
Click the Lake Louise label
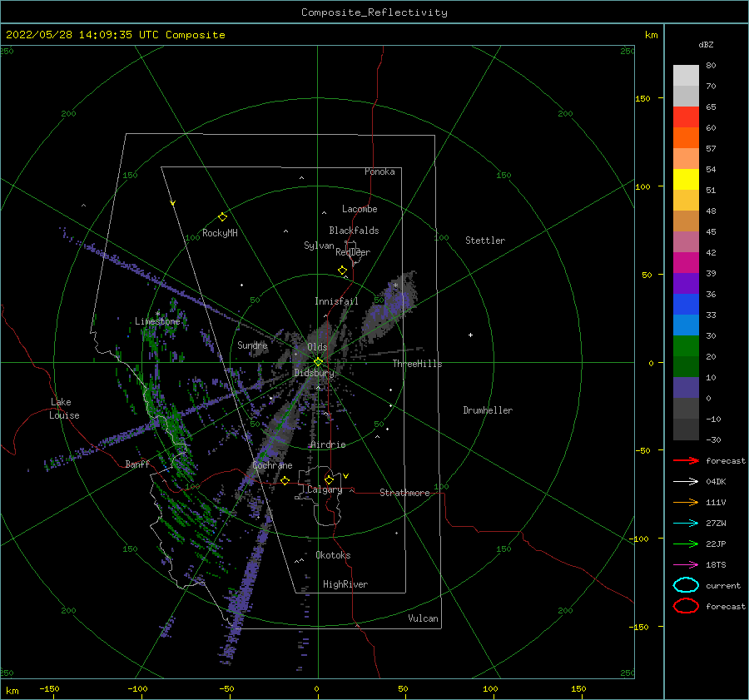(x=65, y=409)
